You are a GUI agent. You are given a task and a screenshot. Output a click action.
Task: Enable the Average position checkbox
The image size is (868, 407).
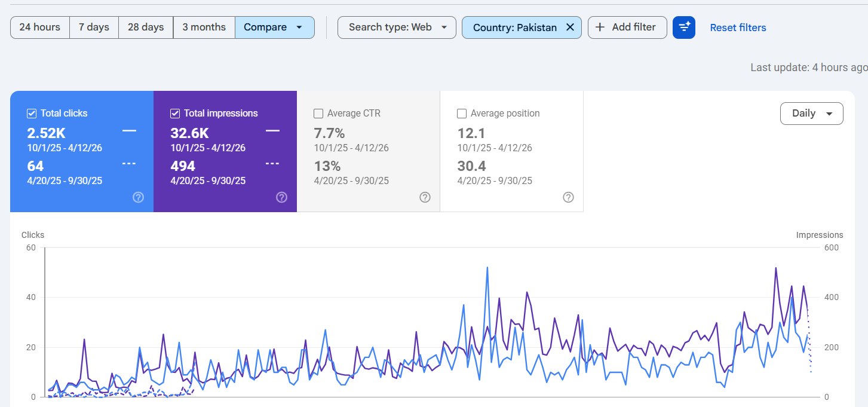coord(462,114)
